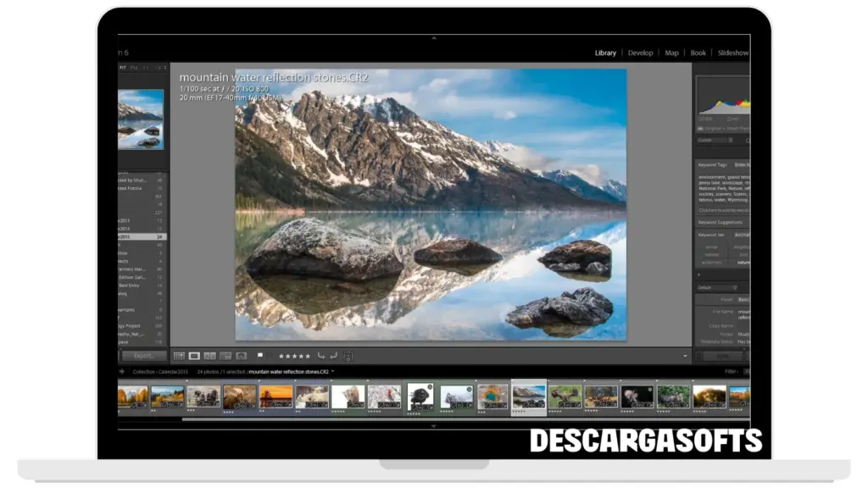868x488 pixels.
Task: Open People face view icon
Action: (x=242, y=356)
